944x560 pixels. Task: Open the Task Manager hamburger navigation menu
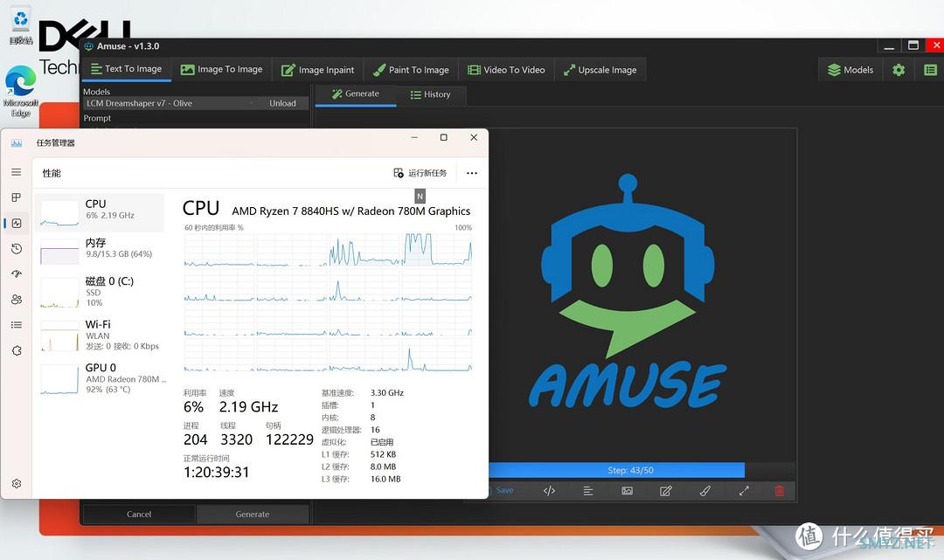tap(17, 172)
